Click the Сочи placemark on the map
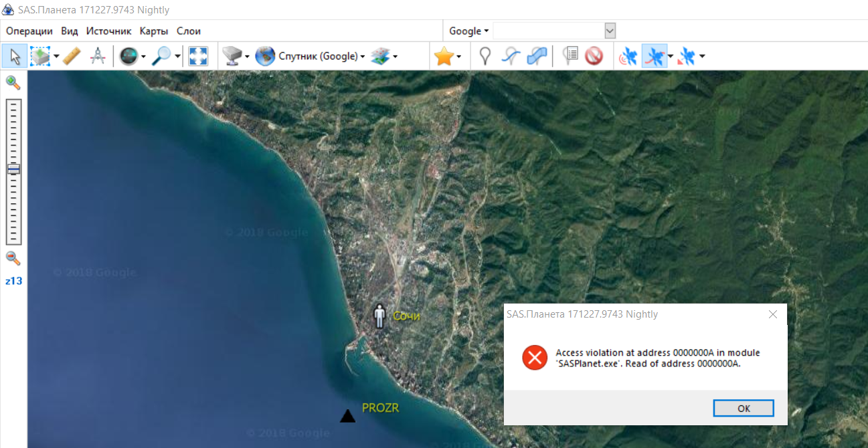Viewport: 868px width, 448px height. [x=380, y=316]
